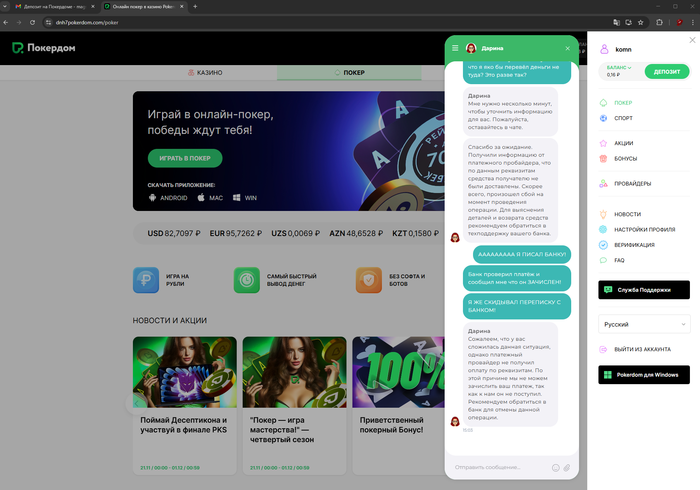This screenshot has width=700, height=490.
Task: Click the USD 82,7097 rate
Action: tap(174, 233)
